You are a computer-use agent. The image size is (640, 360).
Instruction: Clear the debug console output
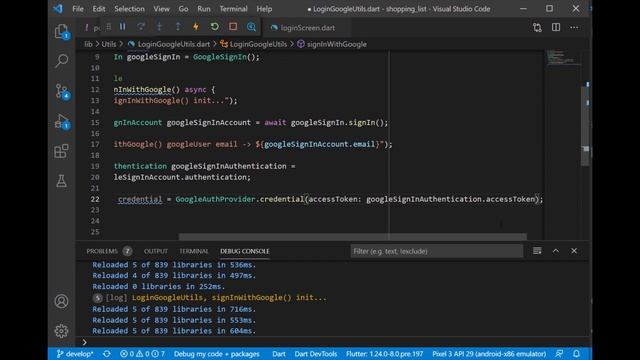tap(537, 251)
